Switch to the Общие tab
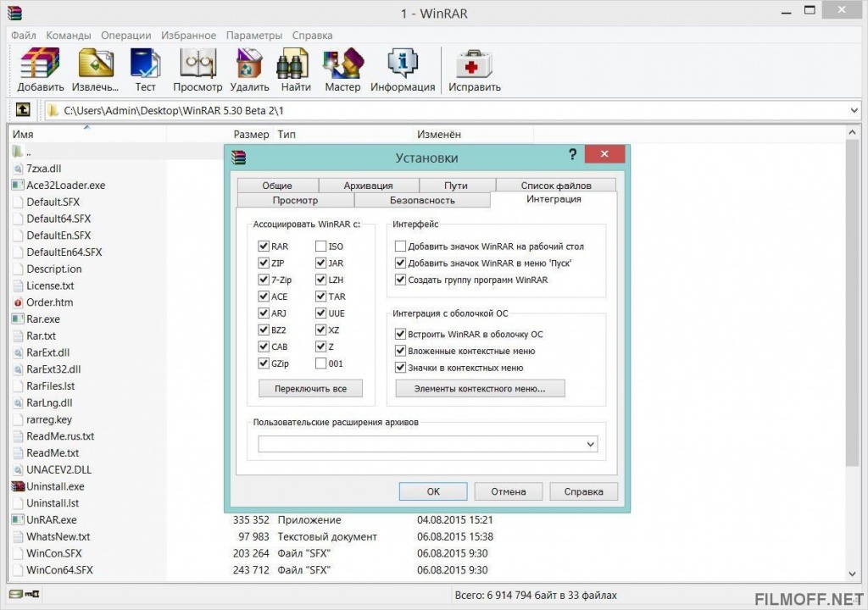This screenshot has height=610, width=868. 277,185
